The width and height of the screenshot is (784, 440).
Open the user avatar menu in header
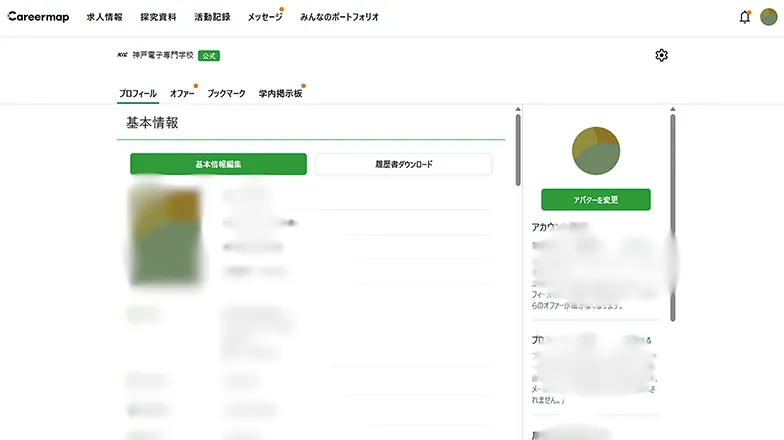point(768,17)
